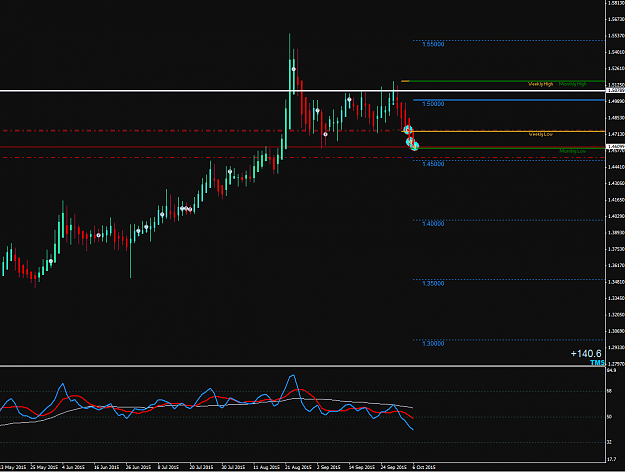Click the 1.45000 price level label

(x=433, y=164)
